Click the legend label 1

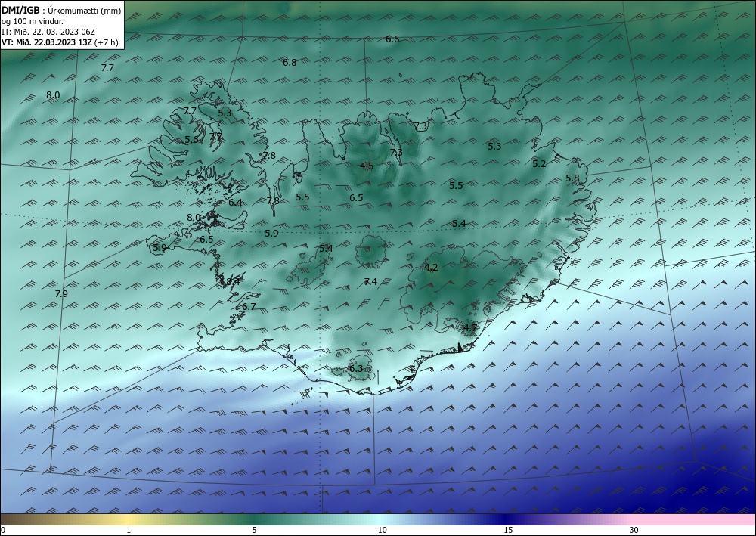129,530
